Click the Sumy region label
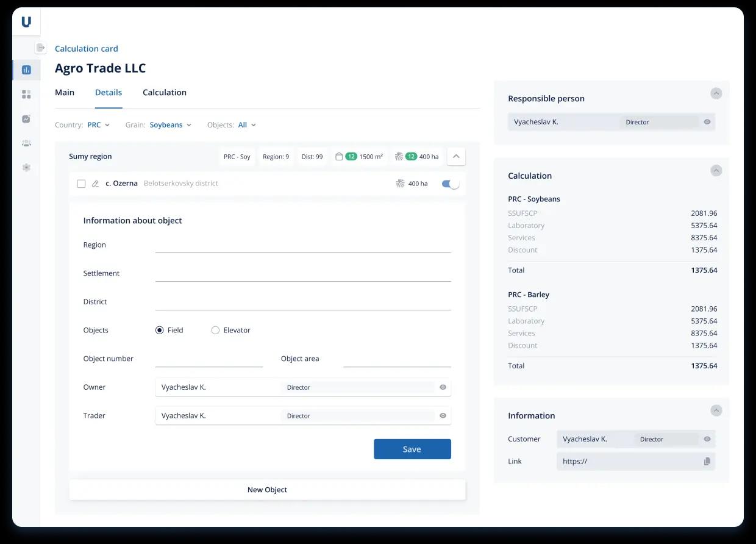The image size is (756, 544). 90,157
